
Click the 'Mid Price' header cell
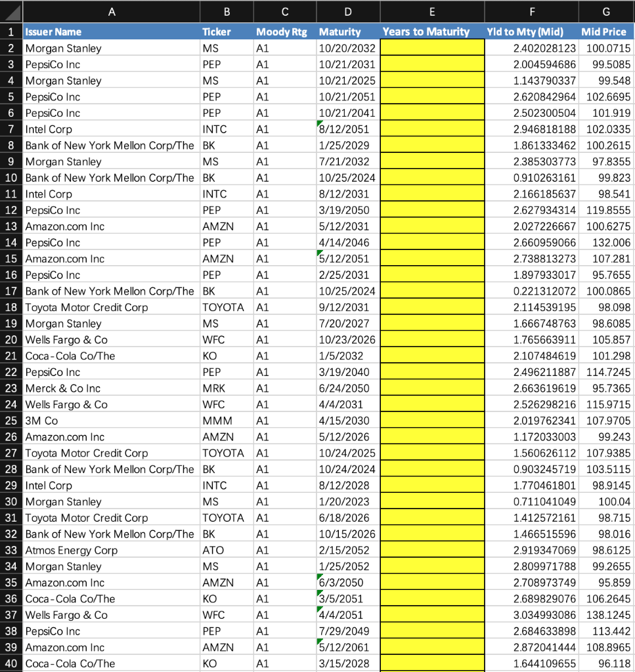coord(607,31)
